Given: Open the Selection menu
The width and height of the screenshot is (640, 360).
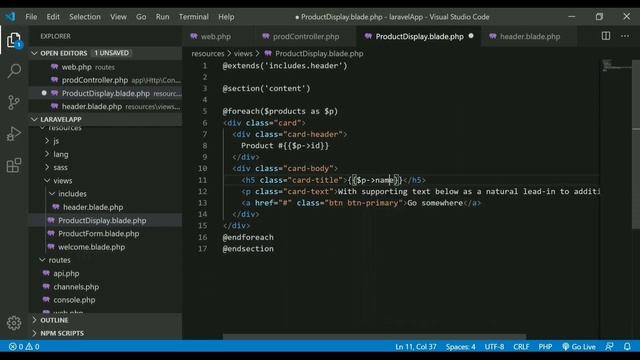Looking at the screenshot, I should click(84, 17).
